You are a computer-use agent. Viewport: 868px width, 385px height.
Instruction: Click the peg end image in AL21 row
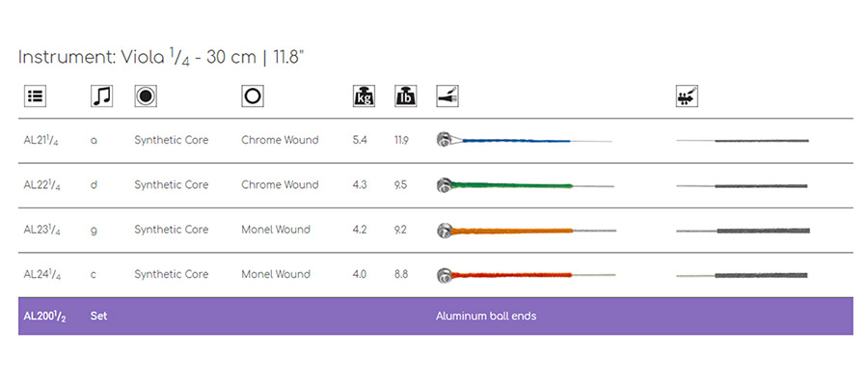[x=743, y=141]
